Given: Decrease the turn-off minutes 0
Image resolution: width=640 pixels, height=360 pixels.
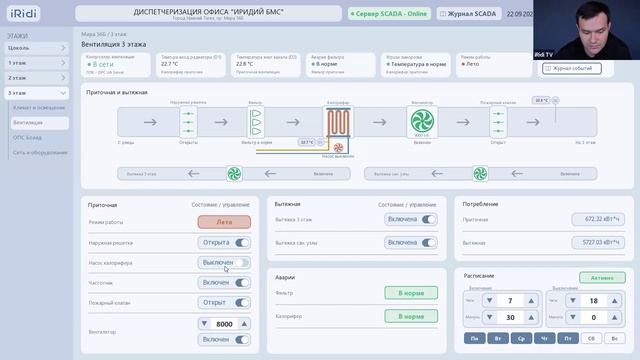Looking at the screenshot, I should pos(573,317).
